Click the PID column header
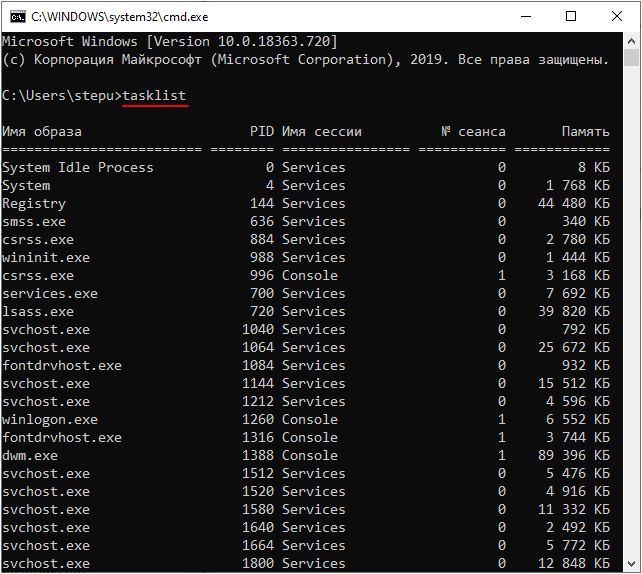Screen dimensions: 642x574 click(x=262, y=131)
